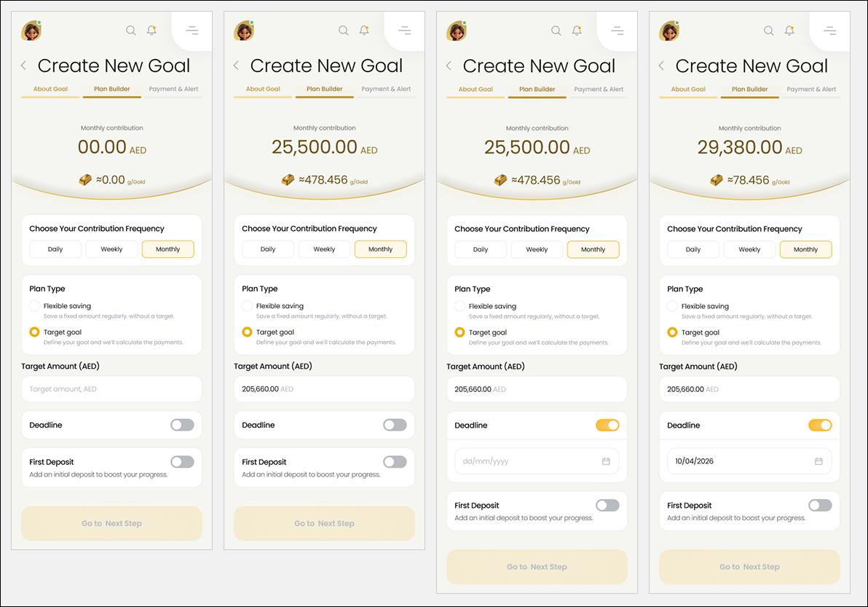Open hamburger menu in fourth screen
Screen dimensions: 868x607
(x=830, y=31)
